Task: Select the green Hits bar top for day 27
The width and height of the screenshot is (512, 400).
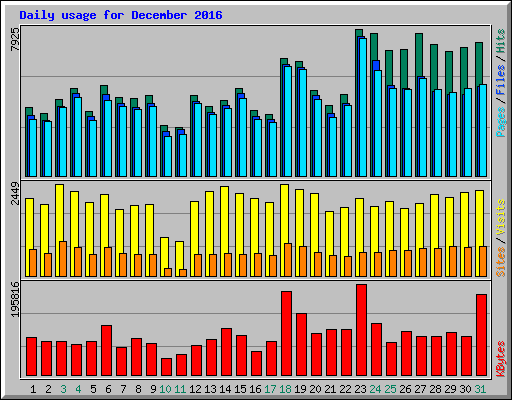Action: point(419,55)
